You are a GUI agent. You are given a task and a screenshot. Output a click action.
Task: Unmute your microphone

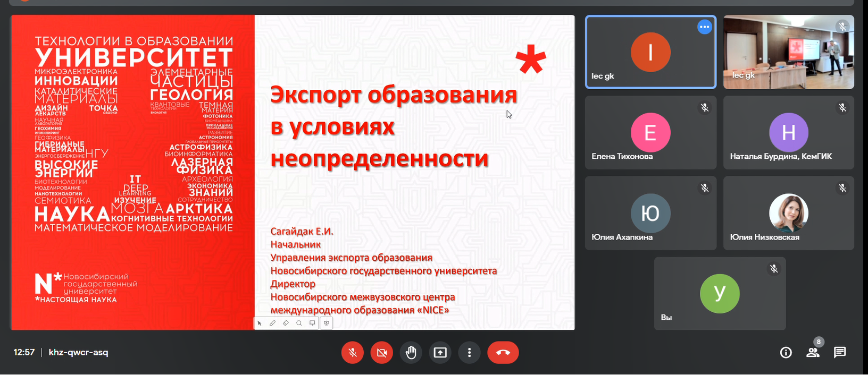pos(352,353)
